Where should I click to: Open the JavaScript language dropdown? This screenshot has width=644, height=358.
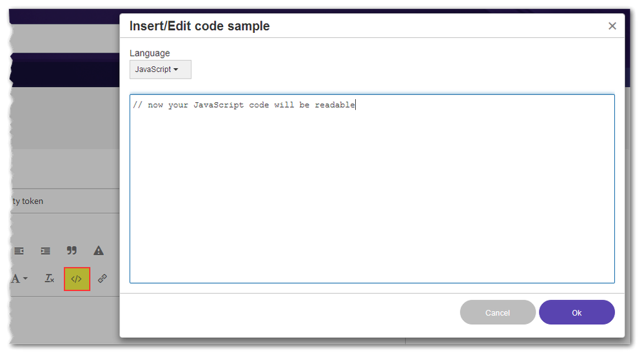click(x=160, y=70)
